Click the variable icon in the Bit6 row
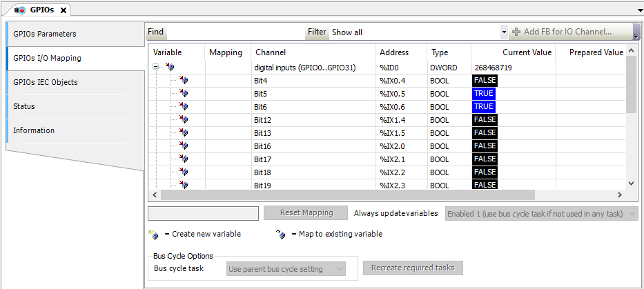 (184, 107)
